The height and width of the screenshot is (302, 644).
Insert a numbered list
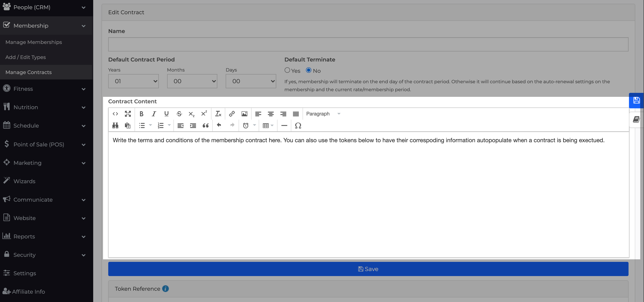[161, 126]
